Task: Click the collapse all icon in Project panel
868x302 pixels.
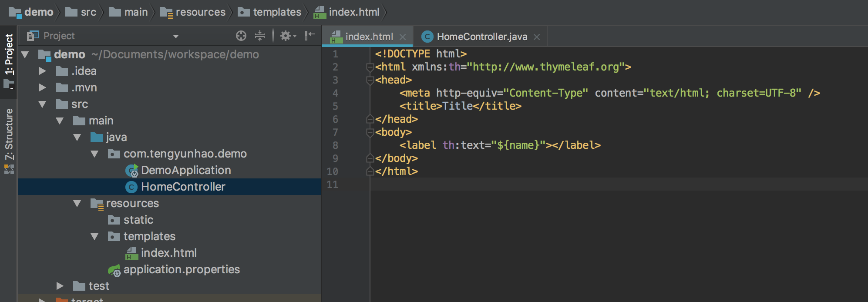Action: coord(260,36)
